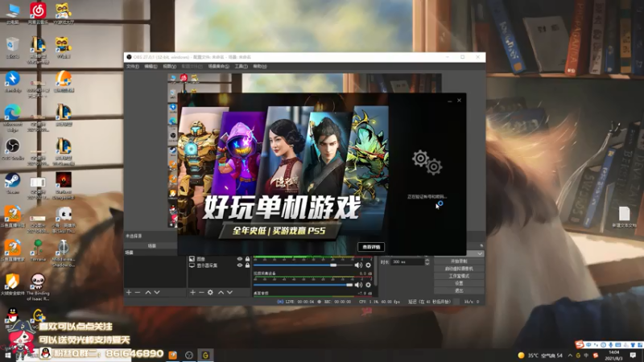Image resolution: width=644 pixels, height=362 pixels.
Task: Open the notification center icon in taskbar
Action: click(633, 356)
